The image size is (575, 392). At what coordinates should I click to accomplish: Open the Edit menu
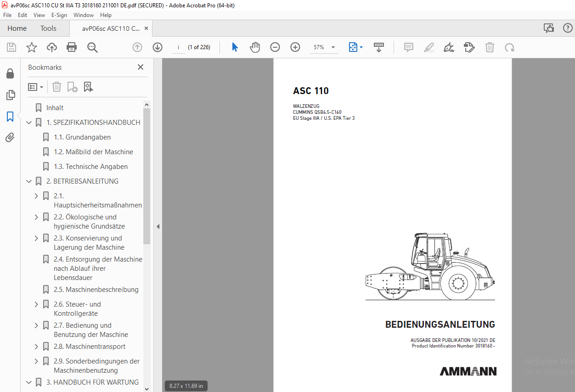pyautogui.click(x=23, y=15)
